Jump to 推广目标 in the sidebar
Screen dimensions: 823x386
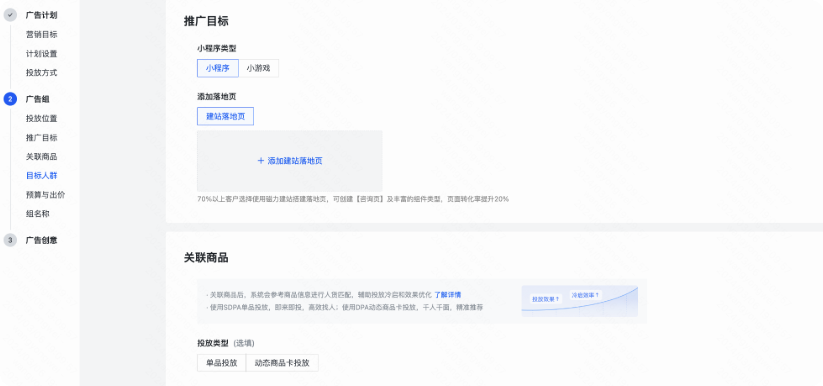pos(41,138)
